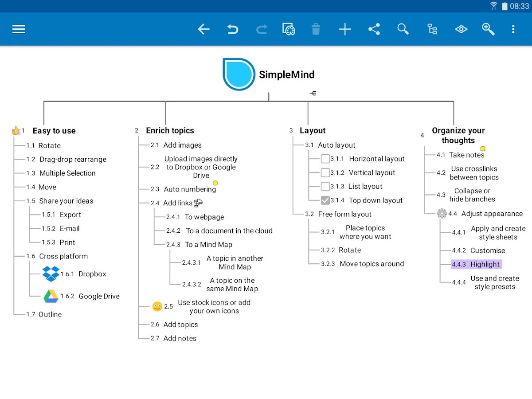Check the Horizontal layout checkbox
The width and height of the screenshot is (532, 399).
click(x=325, y=159)
